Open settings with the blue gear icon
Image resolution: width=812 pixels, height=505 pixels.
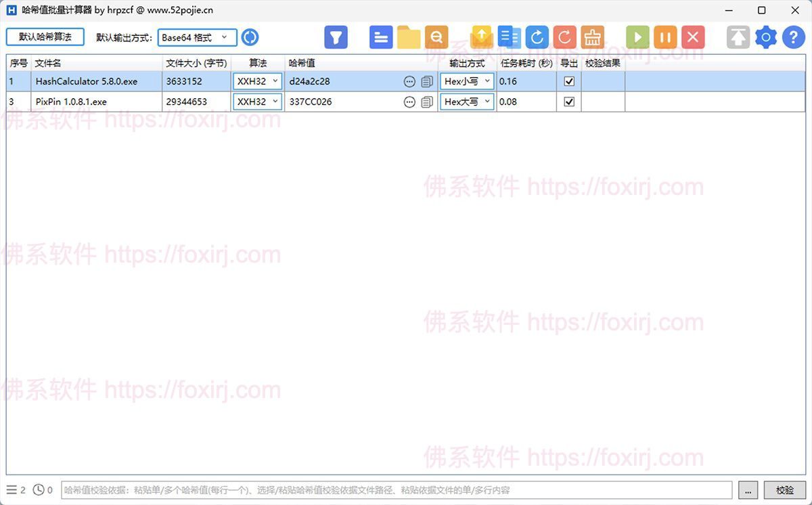click(766, 37)
